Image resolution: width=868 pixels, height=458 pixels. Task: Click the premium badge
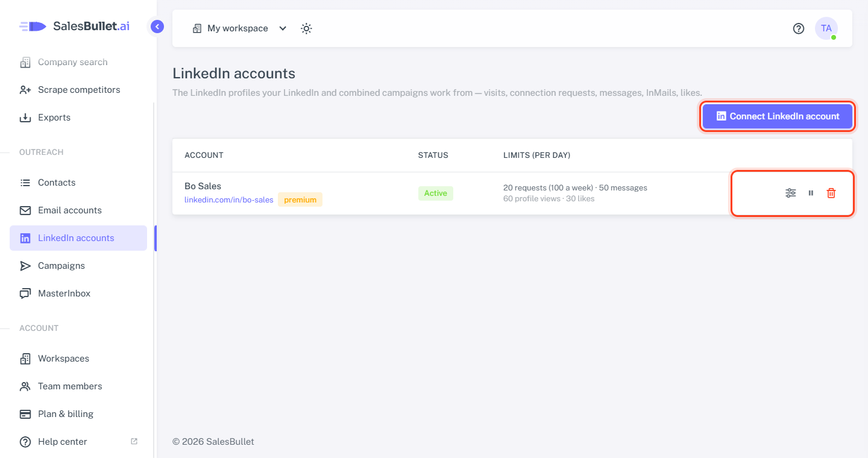pyautogui.click(x=300, y=199)
